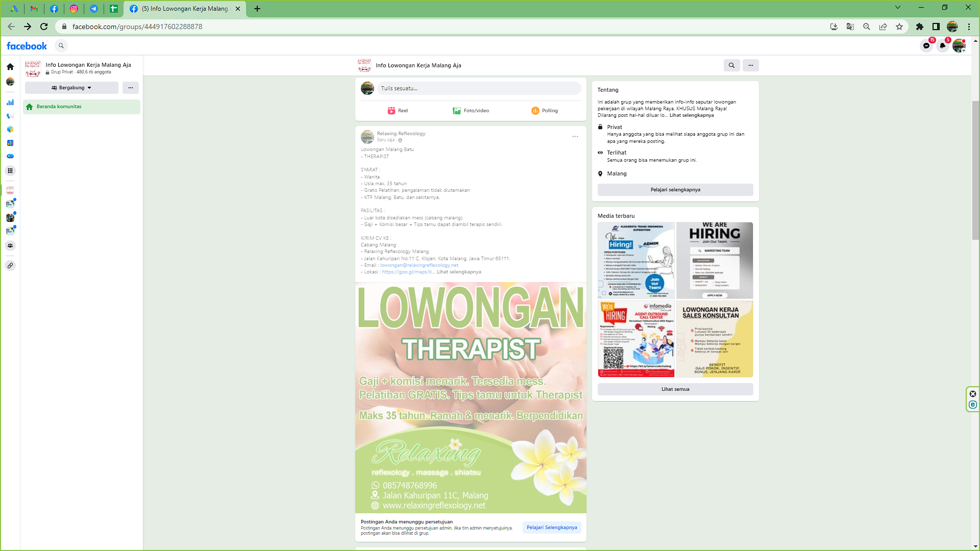This screenshot has height=551, width=980.
Task: Search within group using magnifier button
Action: (x=731, y=65)
